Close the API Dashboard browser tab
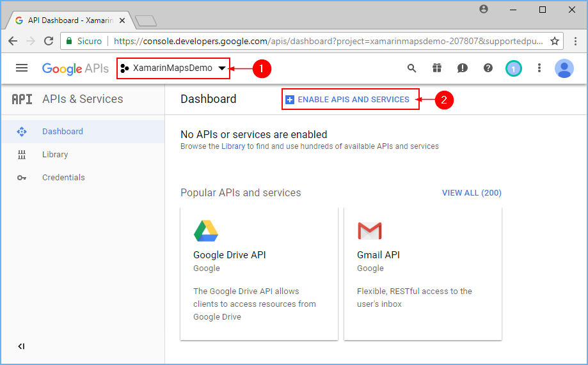Image resolution: width=588 pixels, height=365 pixels. click(x=122, y=20)
